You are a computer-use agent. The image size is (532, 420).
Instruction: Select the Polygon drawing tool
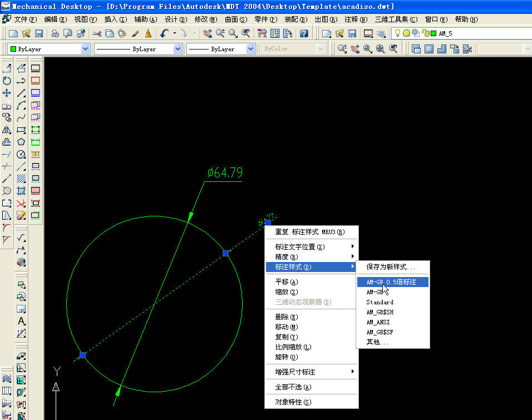tap(21, 142)
